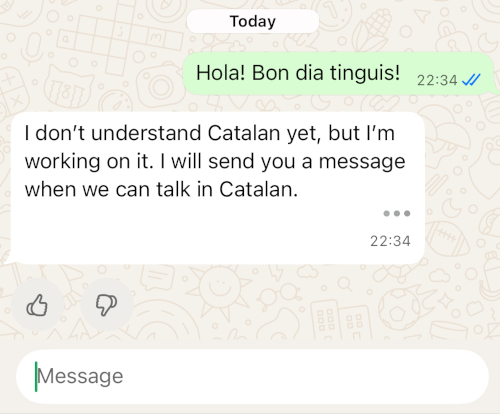Click the 'I don't understand Catalan yet' line
This screenshot has width=500, height=414.
click(210, 133)
